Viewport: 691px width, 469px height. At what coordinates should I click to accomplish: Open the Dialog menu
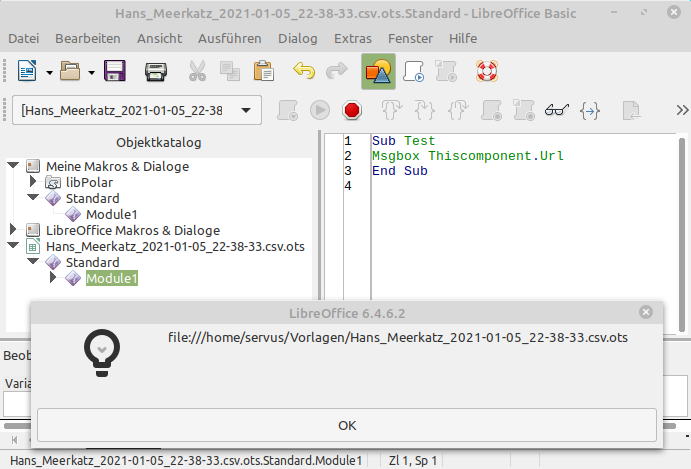click(298, 38)
